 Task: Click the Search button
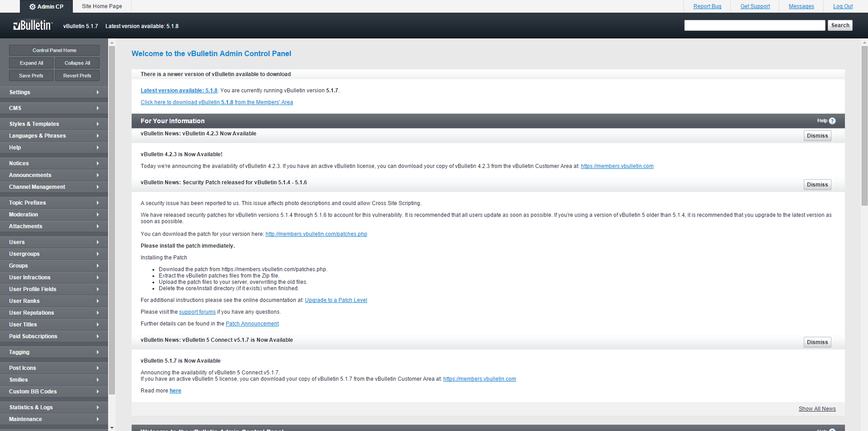(x=840, y=25)
